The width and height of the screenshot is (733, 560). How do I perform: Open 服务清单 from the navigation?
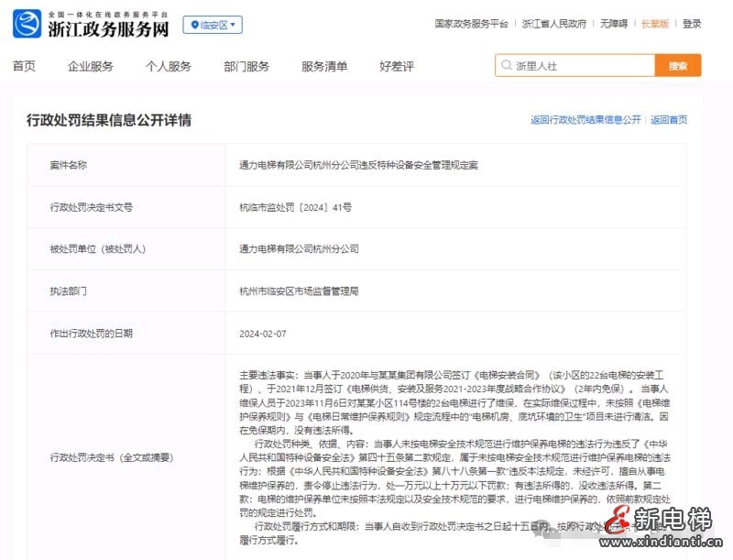[x=324, y=66]
